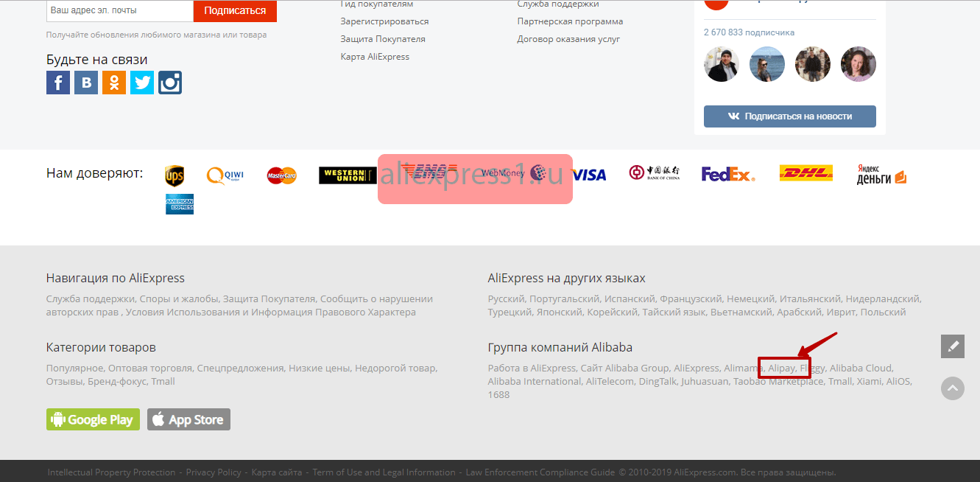This screenshot has height=482, width=980.
Task: Open the Instagram social icon
Action: coord(170,83)
